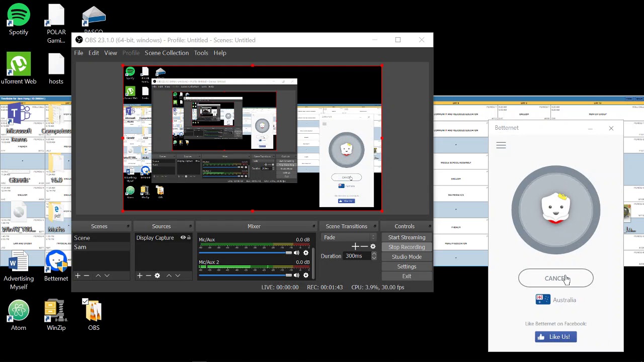The height and width of the screenshot is (362, 644).
Task: Open Mic/Aux audio settings gear
Action: pyautogui.click(x=305, y=253)
